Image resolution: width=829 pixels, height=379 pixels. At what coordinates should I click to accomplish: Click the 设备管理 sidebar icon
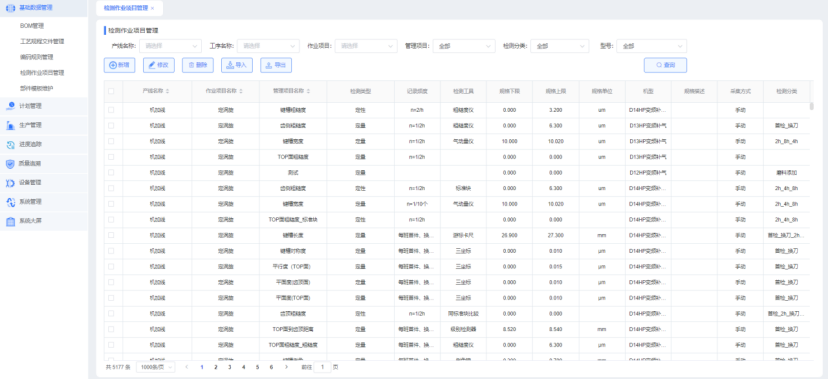pyautogui.click(x=10, y=182)
